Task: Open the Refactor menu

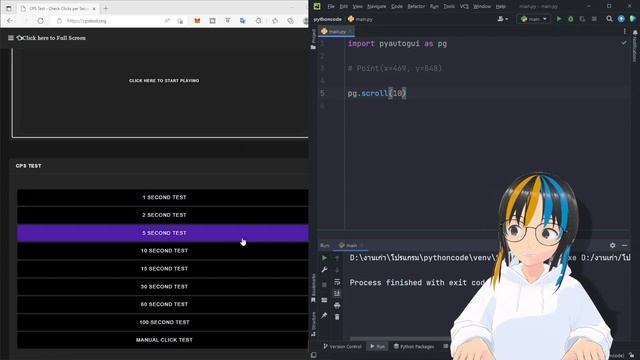Action: tap(416, 7)
